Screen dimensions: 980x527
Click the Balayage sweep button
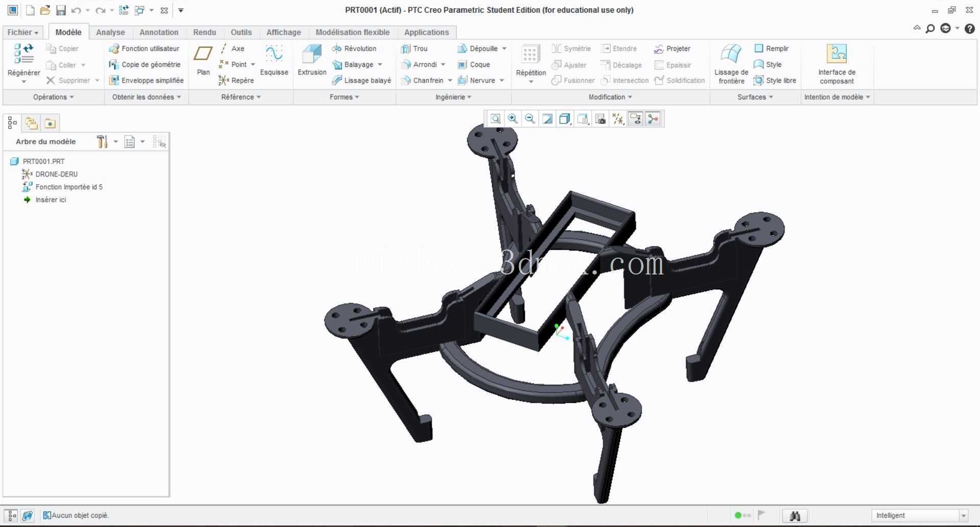353,64
